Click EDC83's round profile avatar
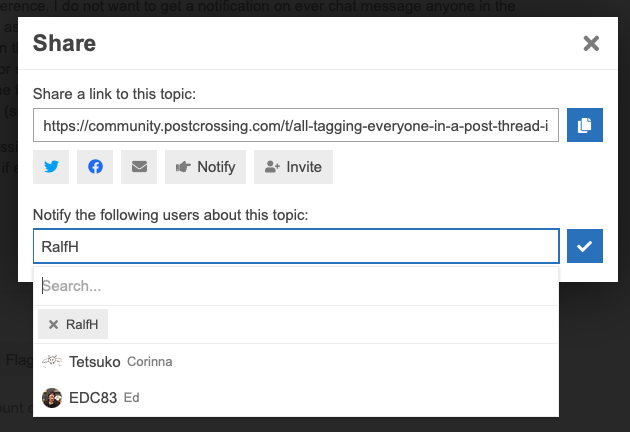The height and width of the screenshot is (432, 630). tap(52, 398)
